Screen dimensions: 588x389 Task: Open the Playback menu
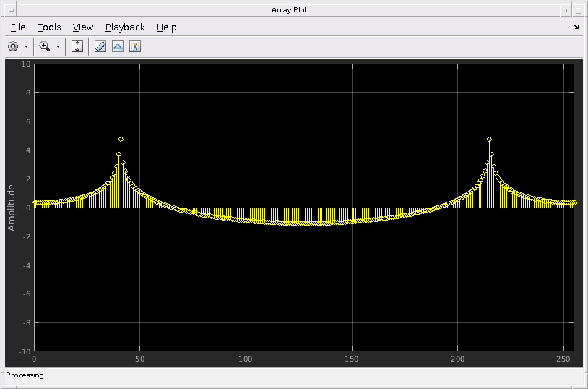pos(125,27)
